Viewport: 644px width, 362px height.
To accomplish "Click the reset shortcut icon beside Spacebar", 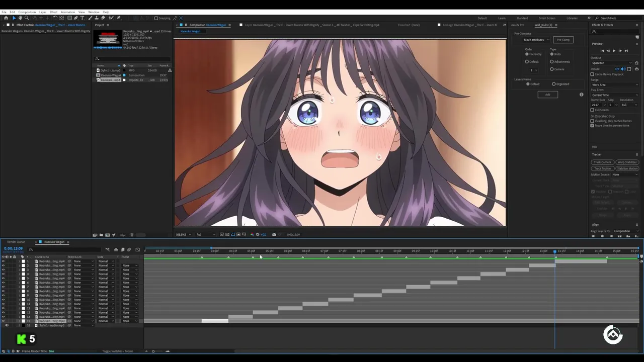I will point(636,63).
